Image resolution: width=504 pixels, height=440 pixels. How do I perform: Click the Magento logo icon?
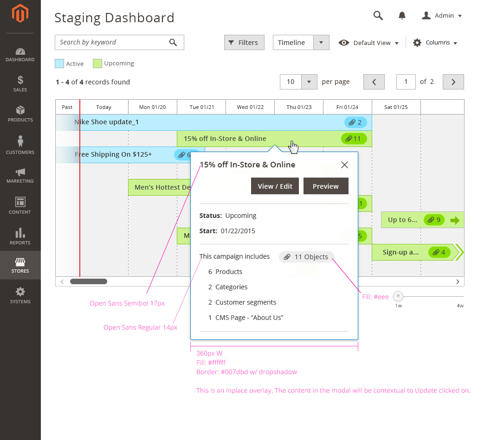point(20,14)
